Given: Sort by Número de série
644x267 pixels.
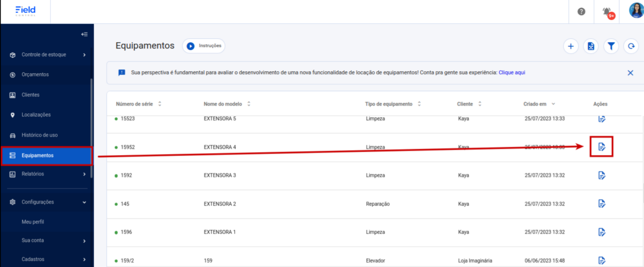Looking at the screenshot, I should [x=138, y=104].
